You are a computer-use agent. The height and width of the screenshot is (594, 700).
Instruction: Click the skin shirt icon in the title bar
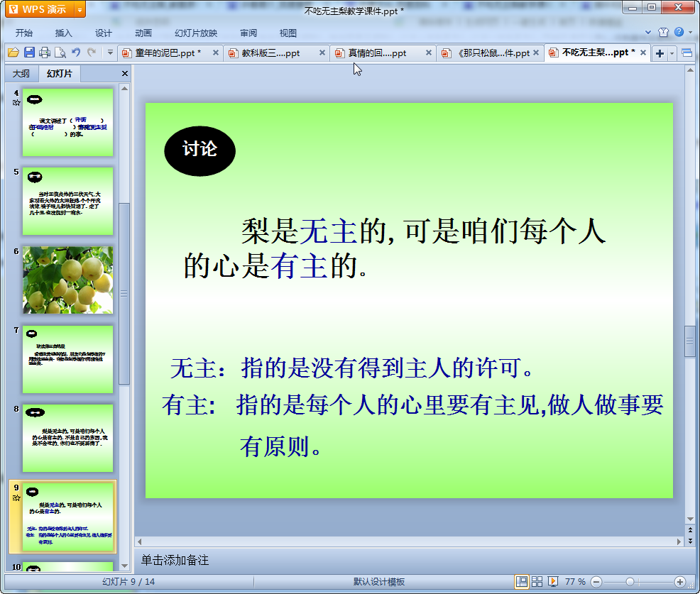click(663, 32)
